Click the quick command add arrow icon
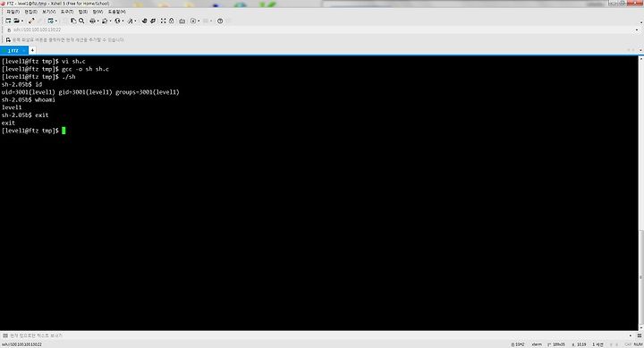Image resolution: width=644 pixels, height=348 pixels. pos(8,40)
